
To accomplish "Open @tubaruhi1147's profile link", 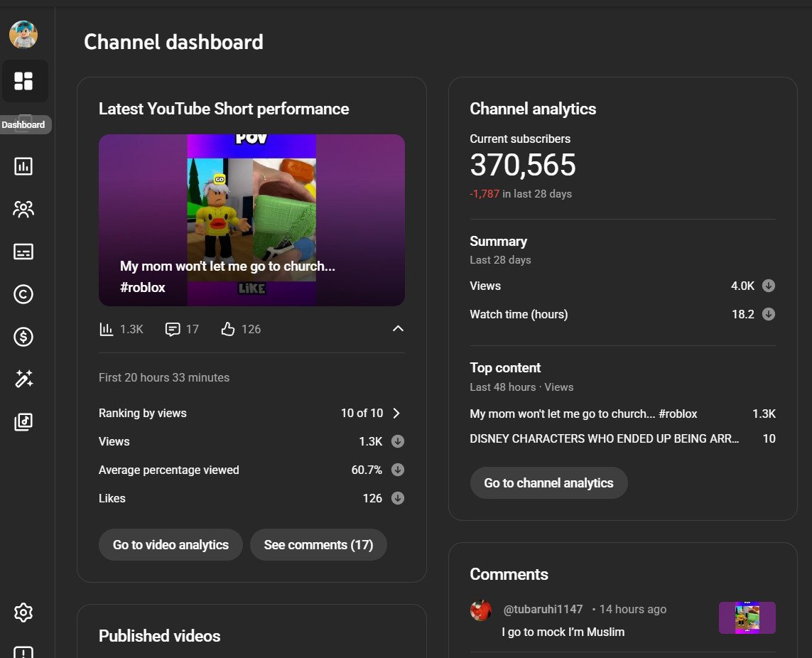I will tap(543, 609).
